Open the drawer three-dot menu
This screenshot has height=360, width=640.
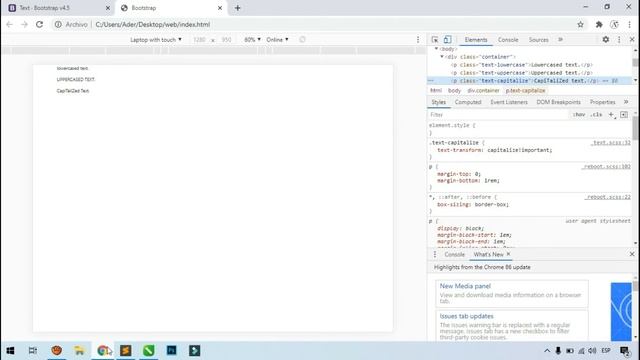pyautogui.click(x=435, y=254)
